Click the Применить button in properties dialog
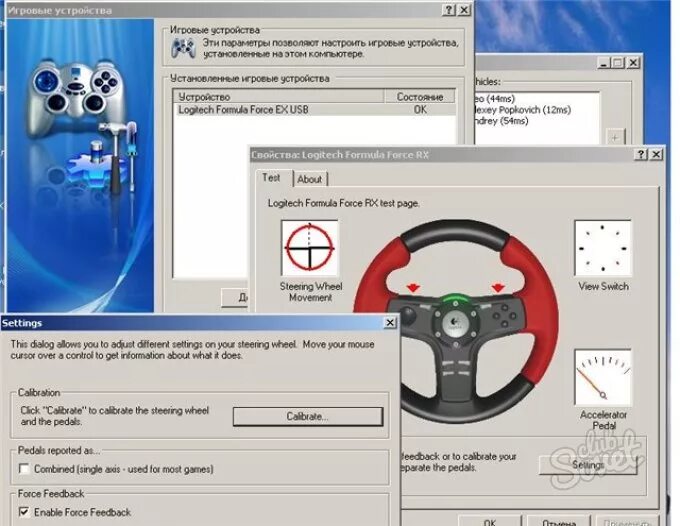The image size is (680, 526). 628,522
